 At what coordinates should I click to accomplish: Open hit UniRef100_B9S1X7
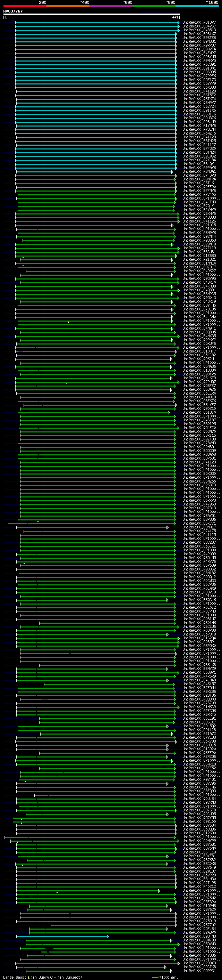199,34
